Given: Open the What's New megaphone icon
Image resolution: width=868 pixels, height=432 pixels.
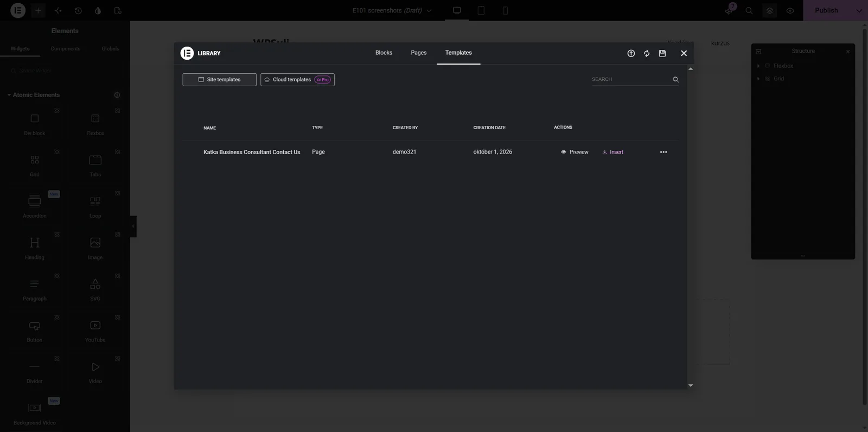Looking at the screenshot, I should [729, 10].
